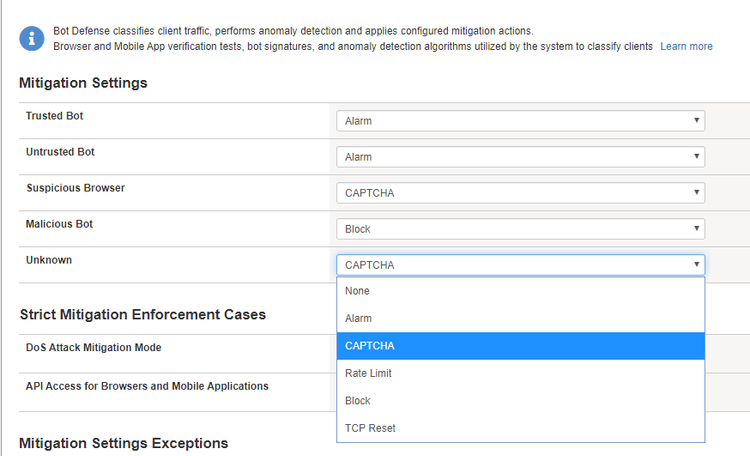Click the Mitigation Settings Exceptions heading
750x456 pixels.
123,443
